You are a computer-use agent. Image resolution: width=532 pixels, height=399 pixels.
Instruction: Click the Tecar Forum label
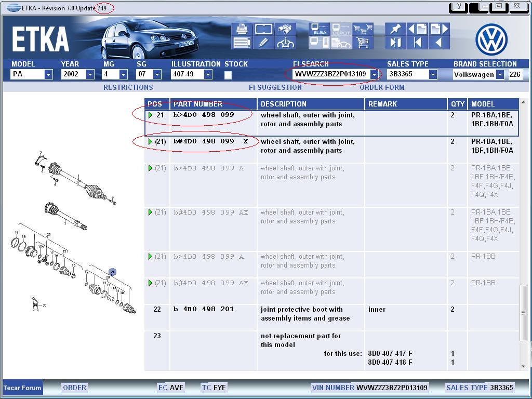point(22,388)
